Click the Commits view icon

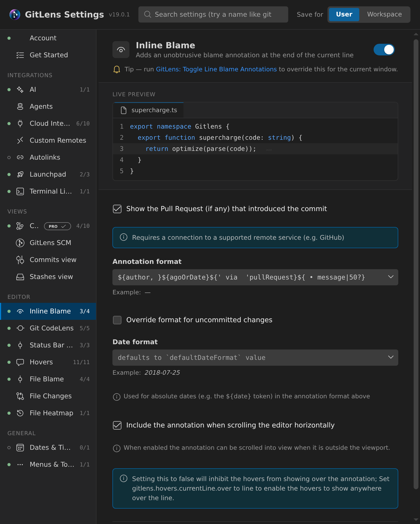[x=20, y=260]
